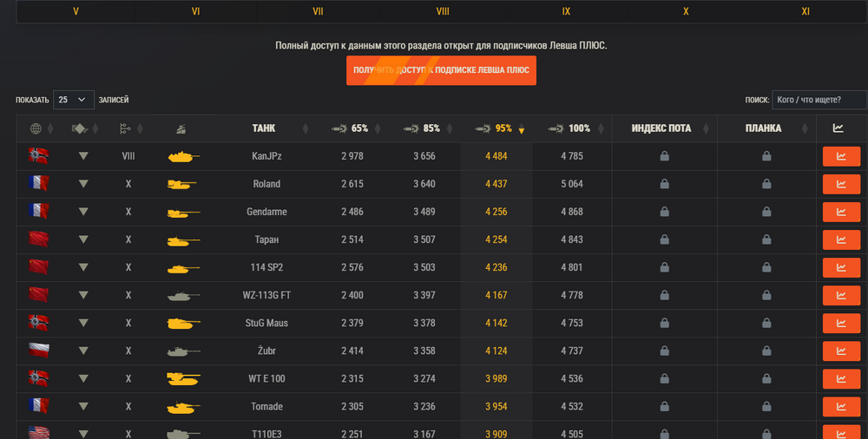
Task: Switch to tier V tab
Action: coord(76,11)
